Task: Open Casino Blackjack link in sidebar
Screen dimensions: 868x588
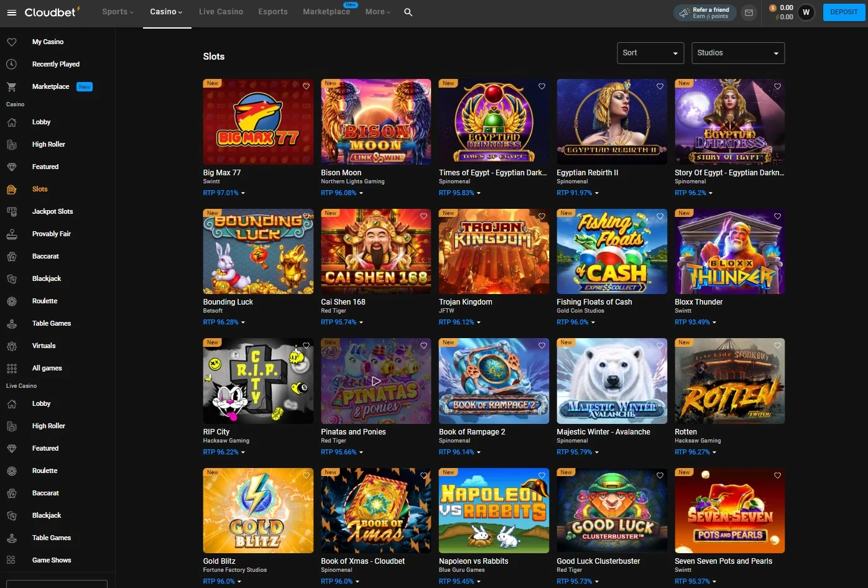Action: point(47,278)
